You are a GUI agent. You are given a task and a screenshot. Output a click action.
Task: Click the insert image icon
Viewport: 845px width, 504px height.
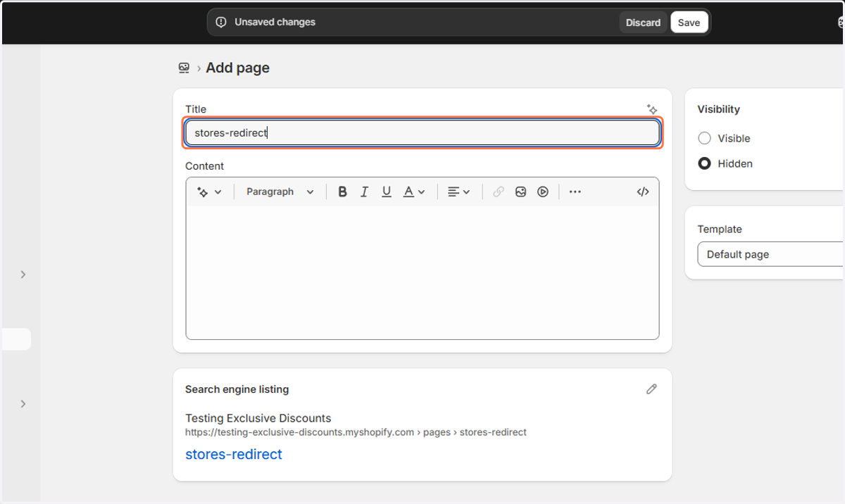coord(520,191)
